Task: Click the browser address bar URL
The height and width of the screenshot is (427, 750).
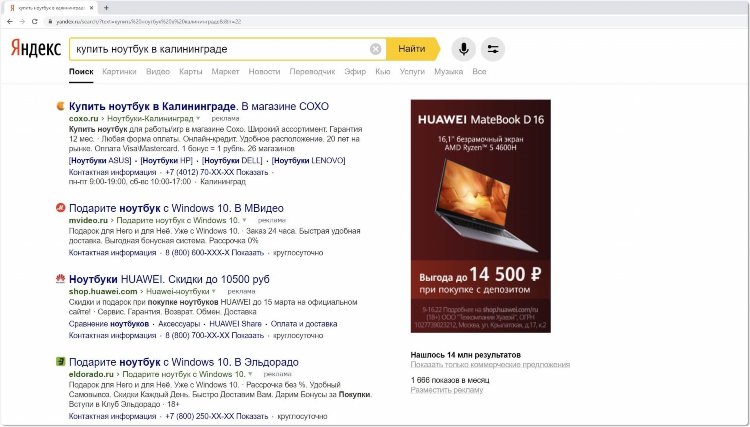Action: coord(149,22)
